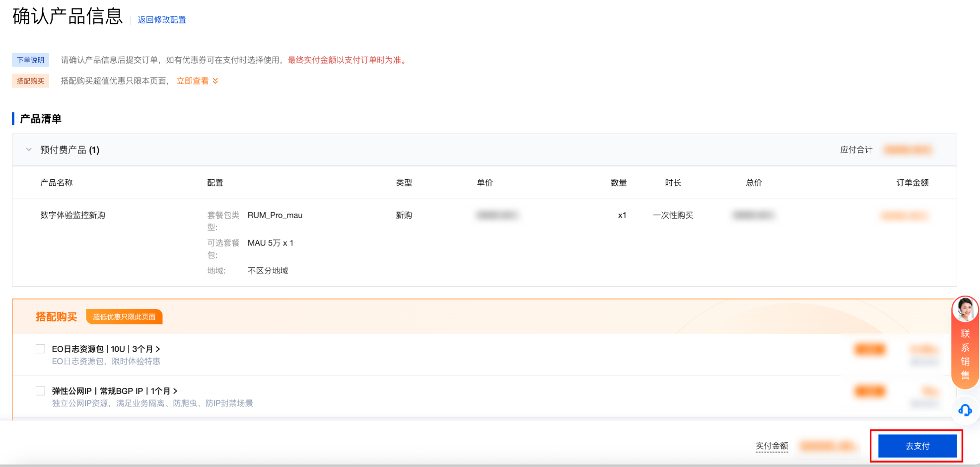This screenshot has width=980, height=467.
Task: Click the 不区分地域 region value
Action: click(268, 271)
